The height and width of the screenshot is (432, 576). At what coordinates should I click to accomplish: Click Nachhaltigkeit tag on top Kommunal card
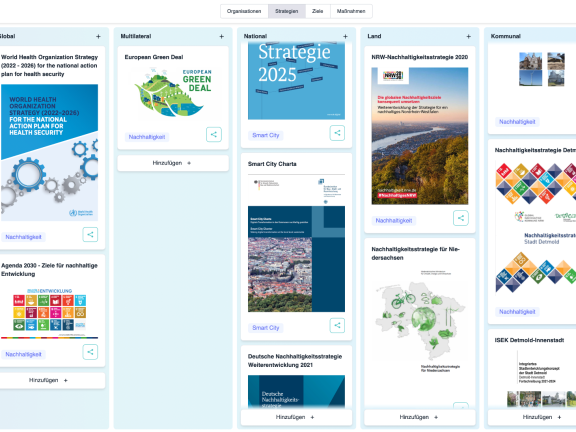tap(517, 122)
